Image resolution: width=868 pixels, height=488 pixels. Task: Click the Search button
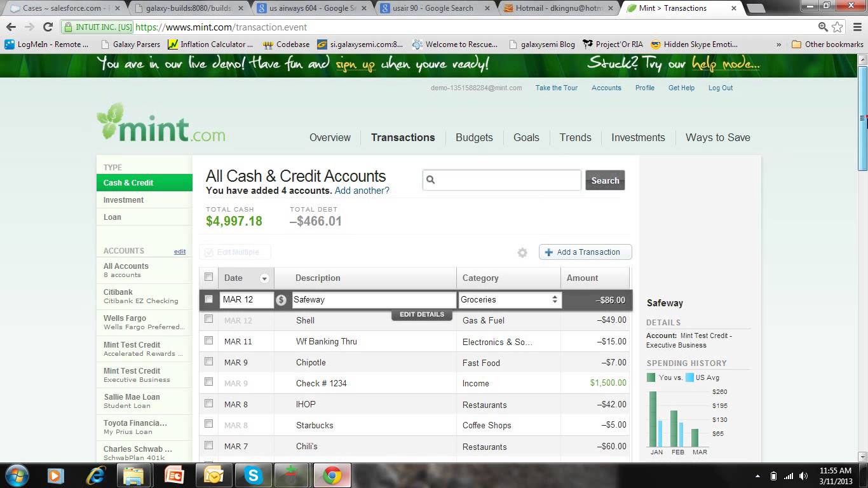click(605, 180)
